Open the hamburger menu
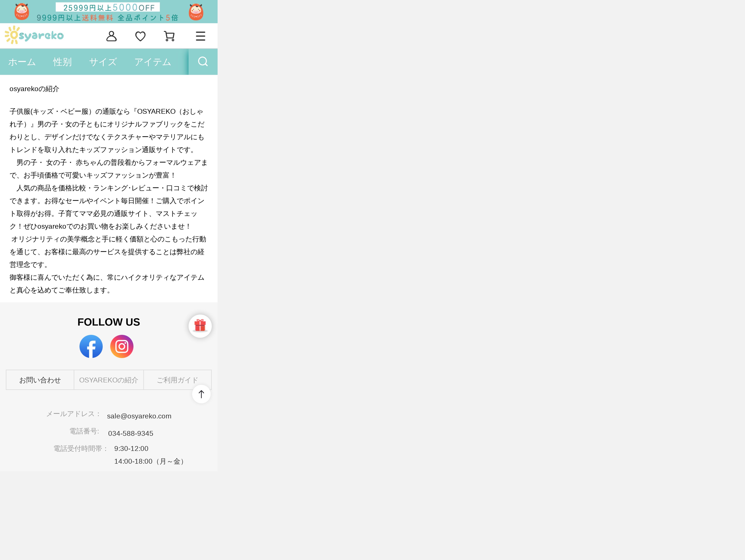Screen dimensions: 745x560 point(200,36)
